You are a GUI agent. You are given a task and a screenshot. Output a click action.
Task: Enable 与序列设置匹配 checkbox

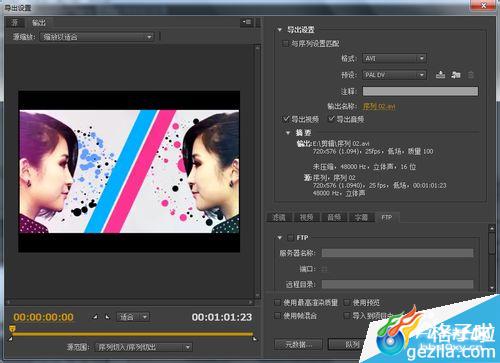pos(285,43)
